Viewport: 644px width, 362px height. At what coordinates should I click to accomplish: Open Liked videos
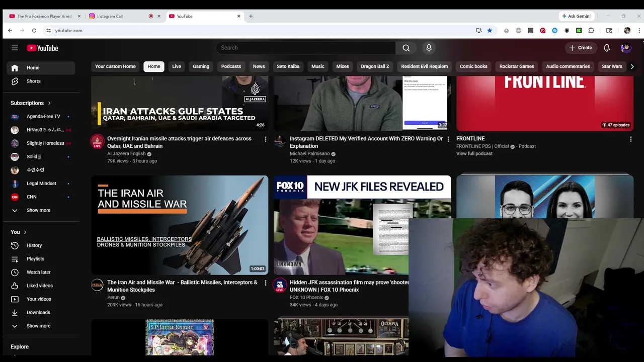39,286
